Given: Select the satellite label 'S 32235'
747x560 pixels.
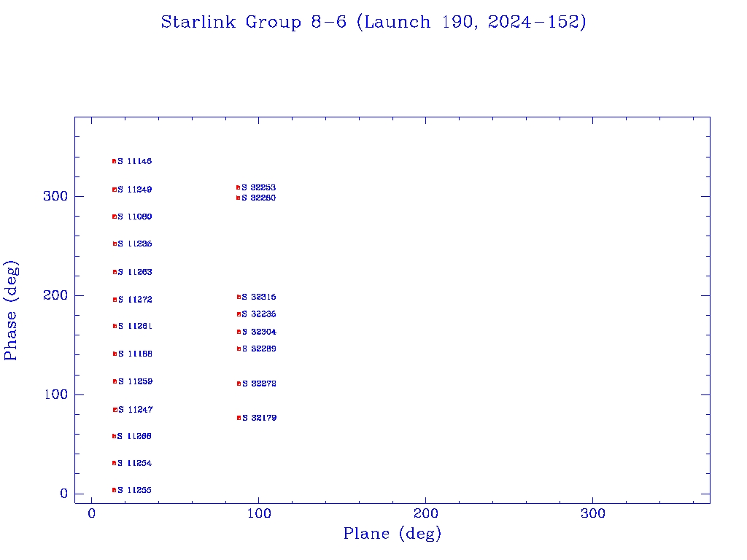Looking at the screenshot, I should pos(259,314).
